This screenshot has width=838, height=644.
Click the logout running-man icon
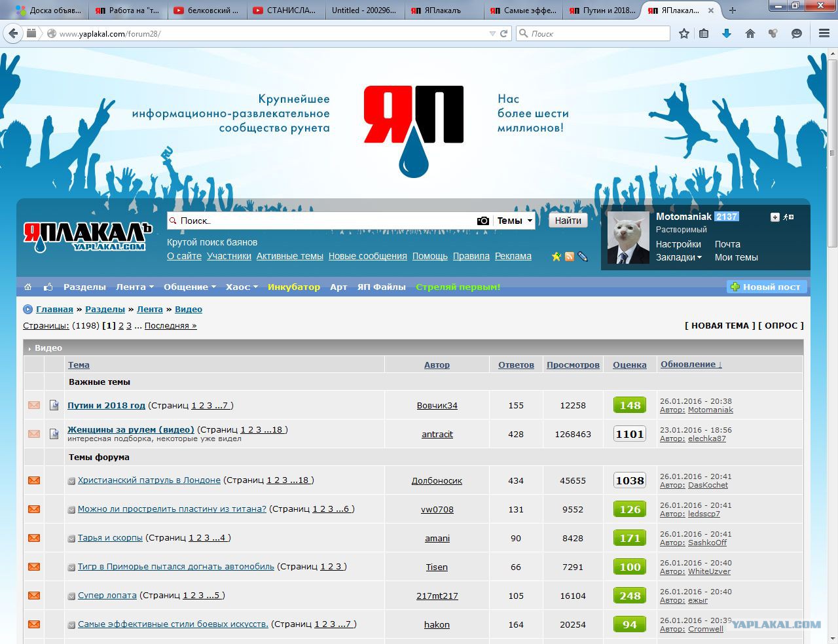pos(789,217)
